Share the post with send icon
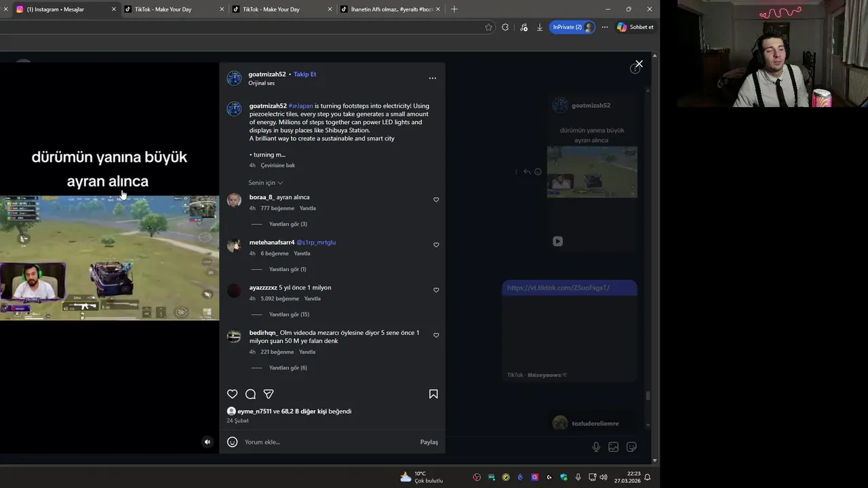Image resolution: width=868 pixels, height=488 pixels. click(x=269, y=394)
